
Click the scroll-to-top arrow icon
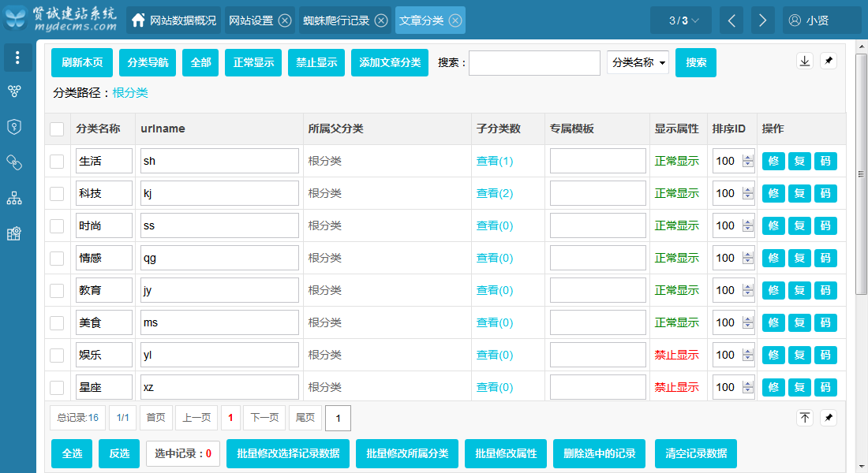805,418
